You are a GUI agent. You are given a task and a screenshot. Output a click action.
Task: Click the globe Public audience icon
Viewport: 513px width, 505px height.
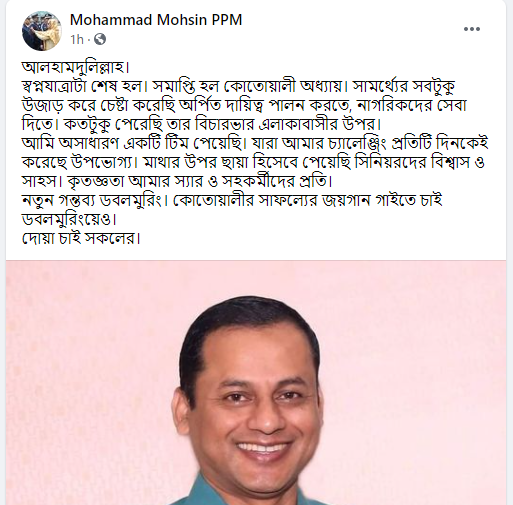[x=100, y=39]
